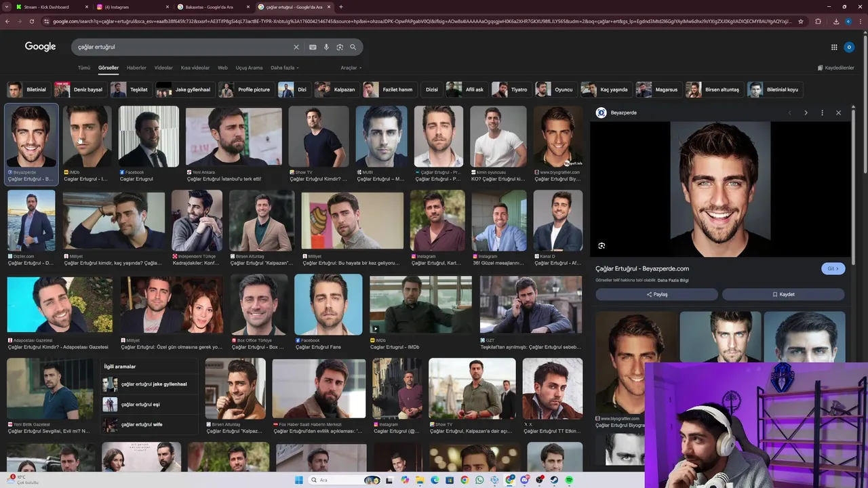Open the Google homepage logo
This screenshot has height=488, width=868.
[x=40, y=47]
